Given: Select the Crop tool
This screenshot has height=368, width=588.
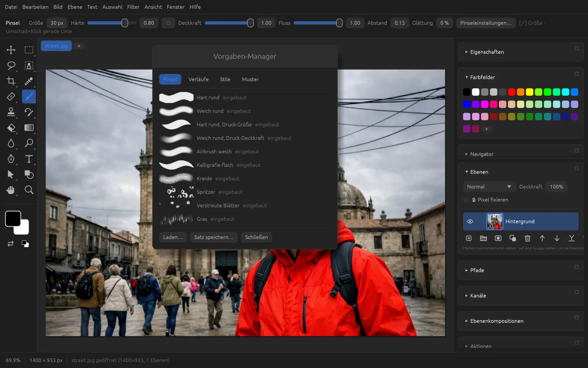Looking at the screenshot, I should coord(11,81).
